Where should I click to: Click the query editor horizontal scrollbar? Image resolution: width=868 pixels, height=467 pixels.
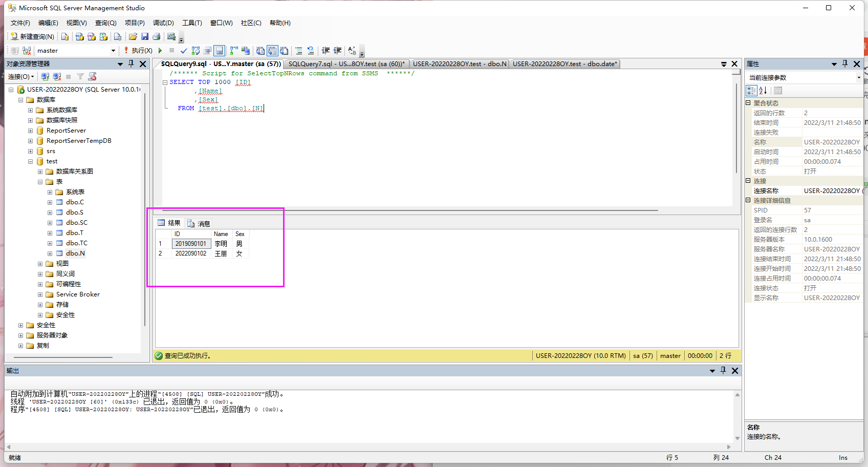click(x=410, y=210)
